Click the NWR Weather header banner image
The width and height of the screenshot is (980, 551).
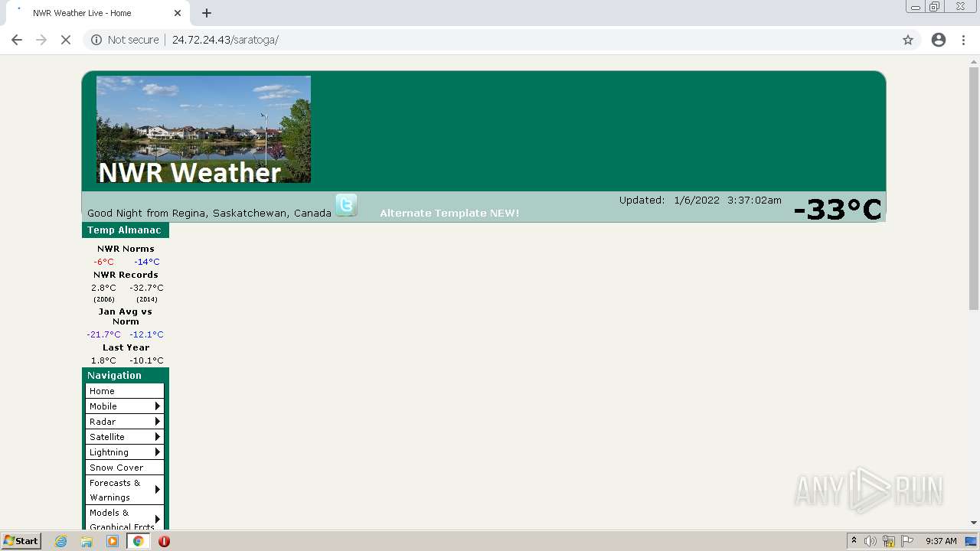tap(204, 129)
